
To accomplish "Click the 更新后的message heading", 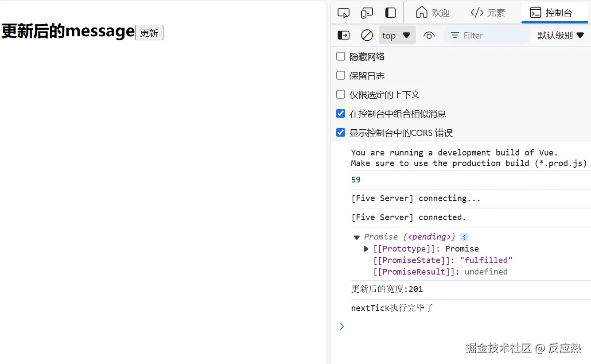I will (68, 31).
